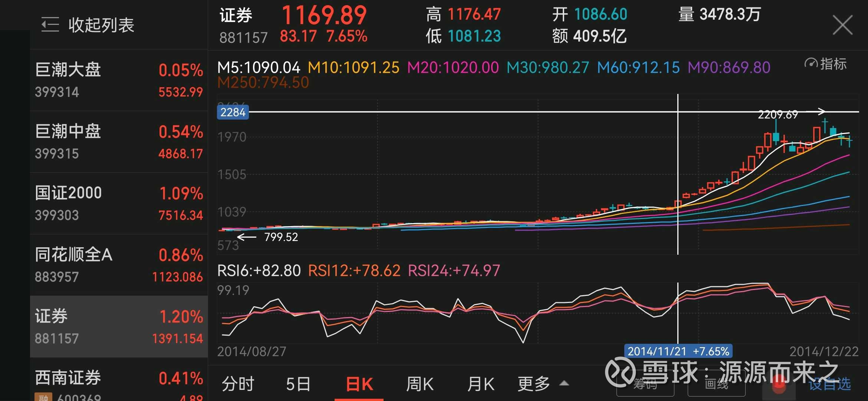Click the 7.65% change in header
Screen dimensions: 868x401
[347, 36]
